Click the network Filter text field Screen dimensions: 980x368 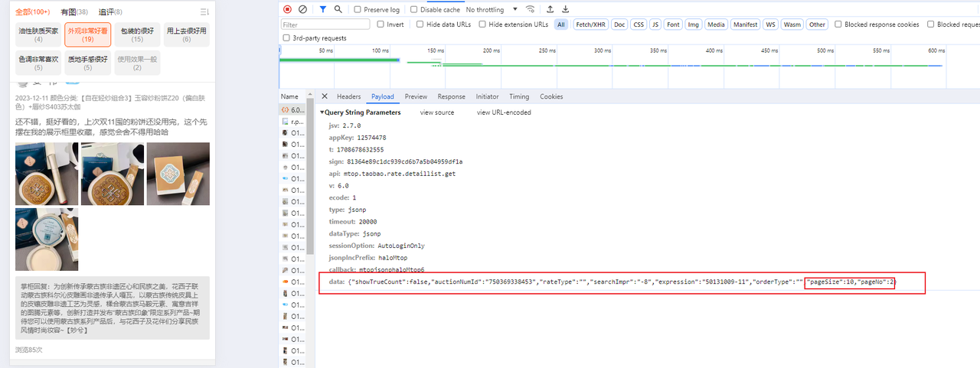point(325,24)
